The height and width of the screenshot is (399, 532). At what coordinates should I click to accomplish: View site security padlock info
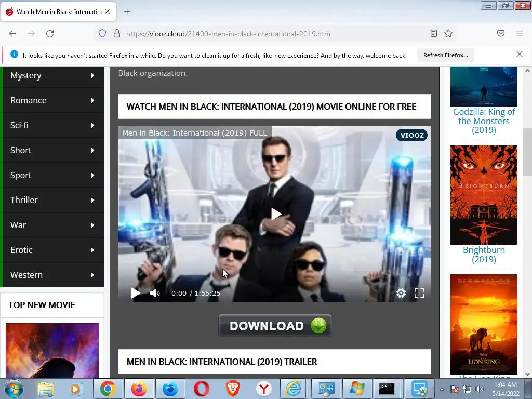(117, 34)
